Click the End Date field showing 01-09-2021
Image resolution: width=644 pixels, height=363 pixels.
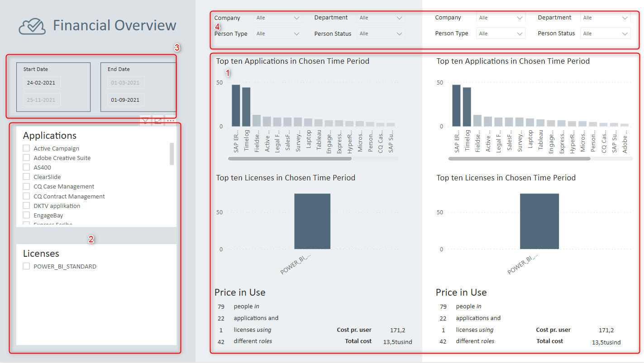125,100
